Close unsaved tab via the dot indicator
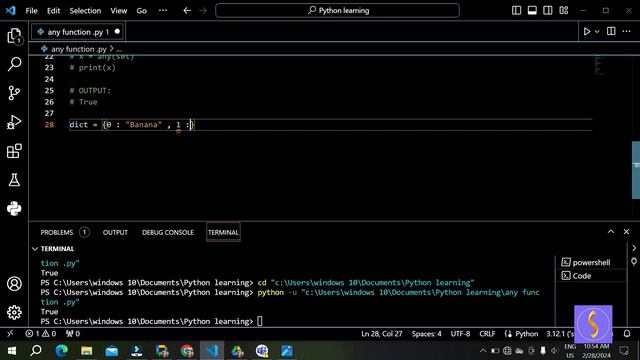The image size is (640, 360). [117, 31]
